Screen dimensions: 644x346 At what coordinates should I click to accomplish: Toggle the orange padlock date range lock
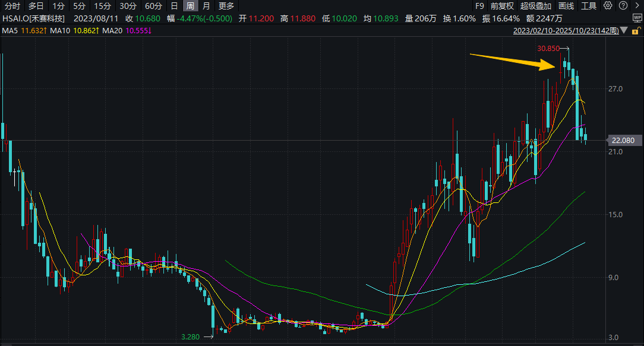click(637, 30)
